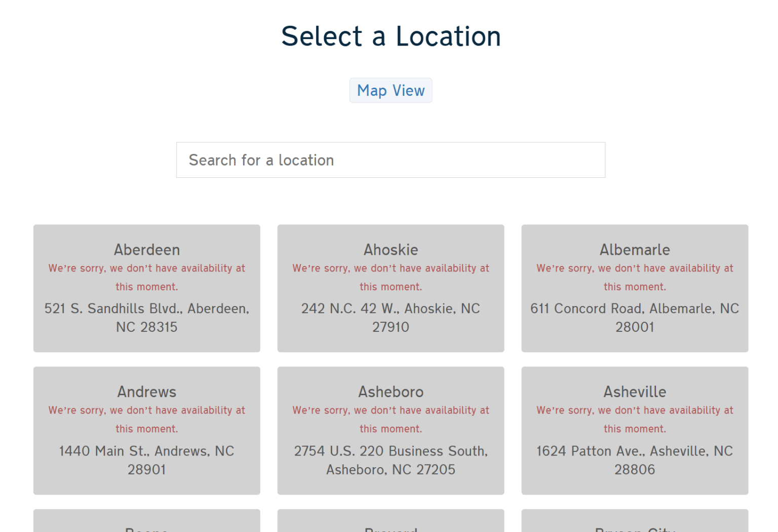Switch to Map View
The image size is (778, 532).
[x=391, y=90]
